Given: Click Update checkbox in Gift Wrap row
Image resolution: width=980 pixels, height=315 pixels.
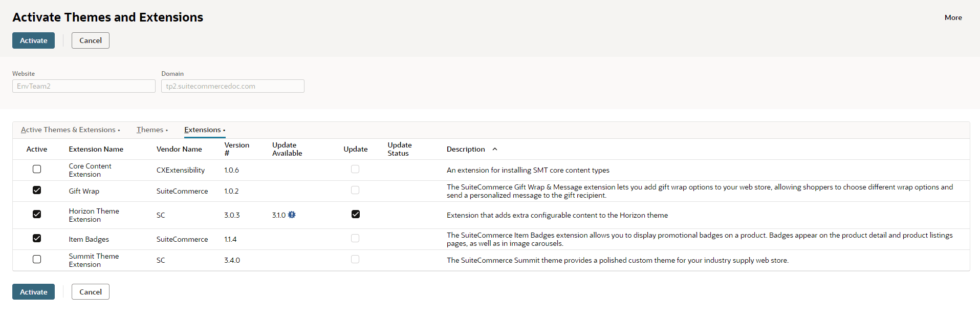Looking at the screenshot, I should click(355, 190).
